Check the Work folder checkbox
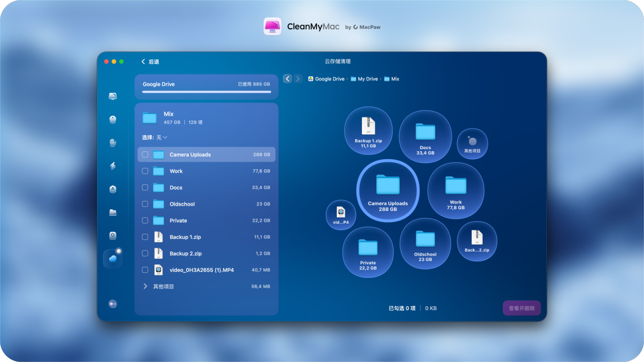Screen dimensions: 644x362 point(145,171)
